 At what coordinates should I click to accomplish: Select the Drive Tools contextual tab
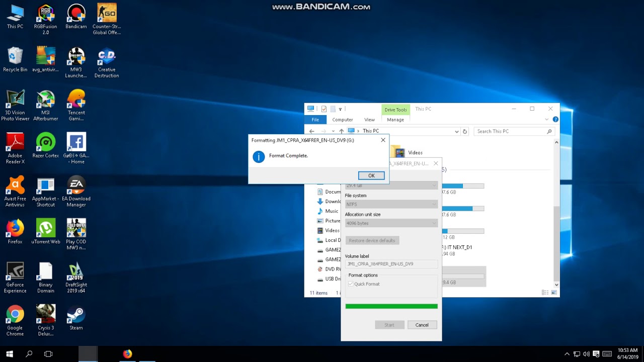tap(395, 110)
